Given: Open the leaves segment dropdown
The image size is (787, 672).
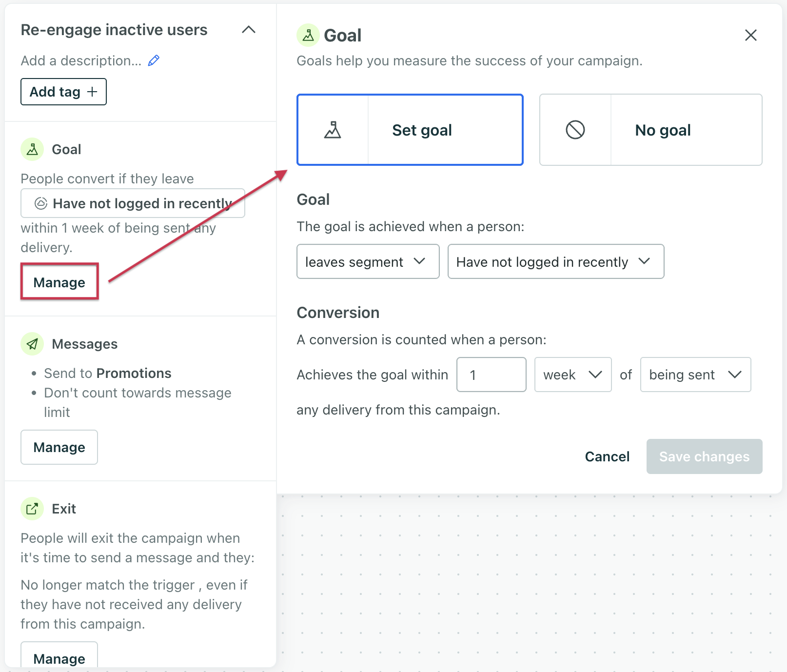Looking at the screenshot, I should tap(368, 261).
